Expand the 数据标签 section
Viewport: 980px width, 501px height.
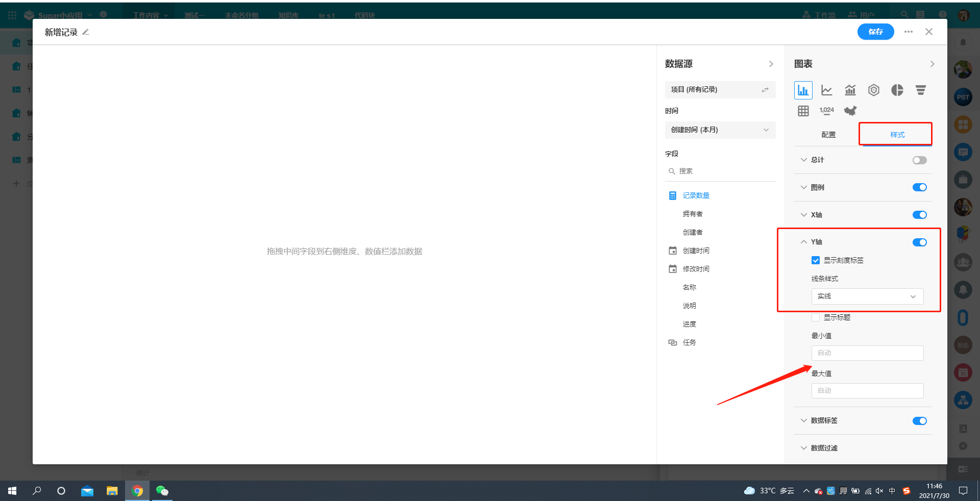pyautogui.click(x=804, y=420)
